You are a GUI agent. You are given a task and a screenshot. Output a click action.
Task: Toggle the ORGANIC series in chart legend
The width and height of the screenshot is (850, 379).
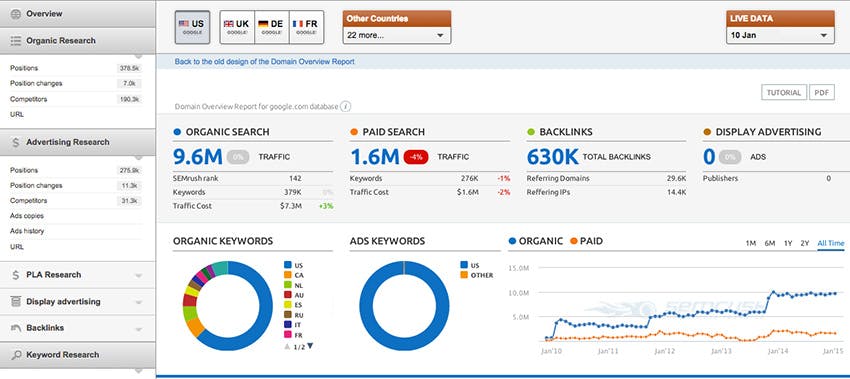(536, 241)
